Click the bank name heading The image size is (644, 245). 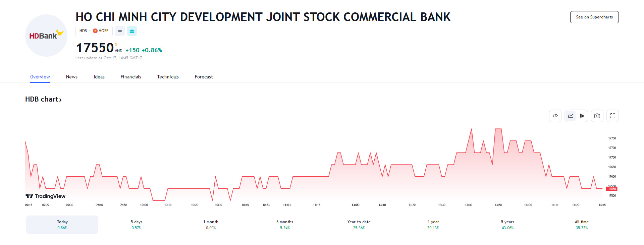coord(263,17)
